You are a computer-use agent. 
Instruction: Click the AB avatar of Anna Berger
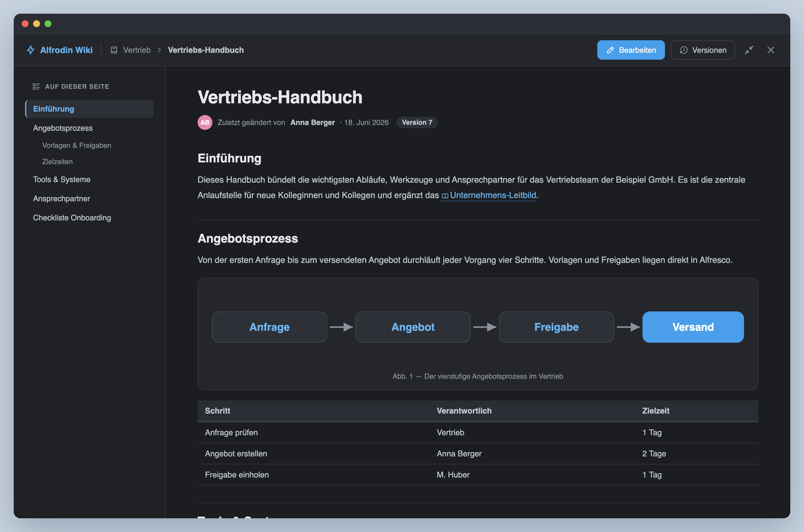coord(205,122)
